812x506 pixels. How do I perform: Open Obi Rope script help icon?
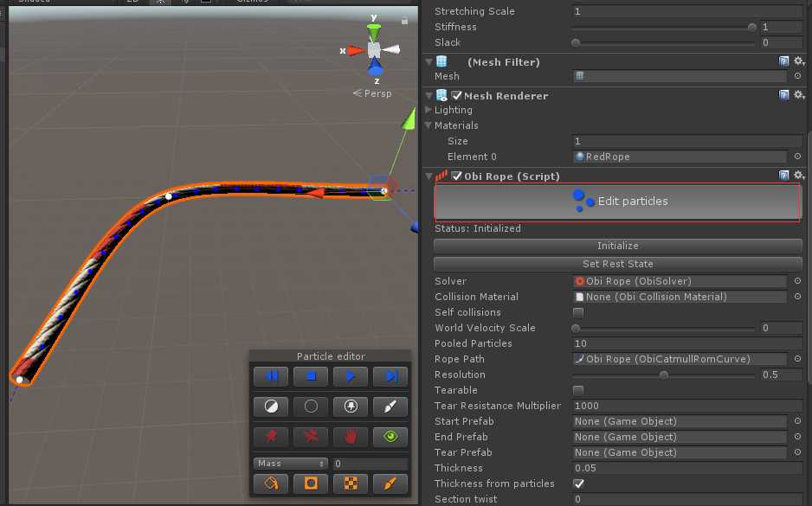pos(784,176)
